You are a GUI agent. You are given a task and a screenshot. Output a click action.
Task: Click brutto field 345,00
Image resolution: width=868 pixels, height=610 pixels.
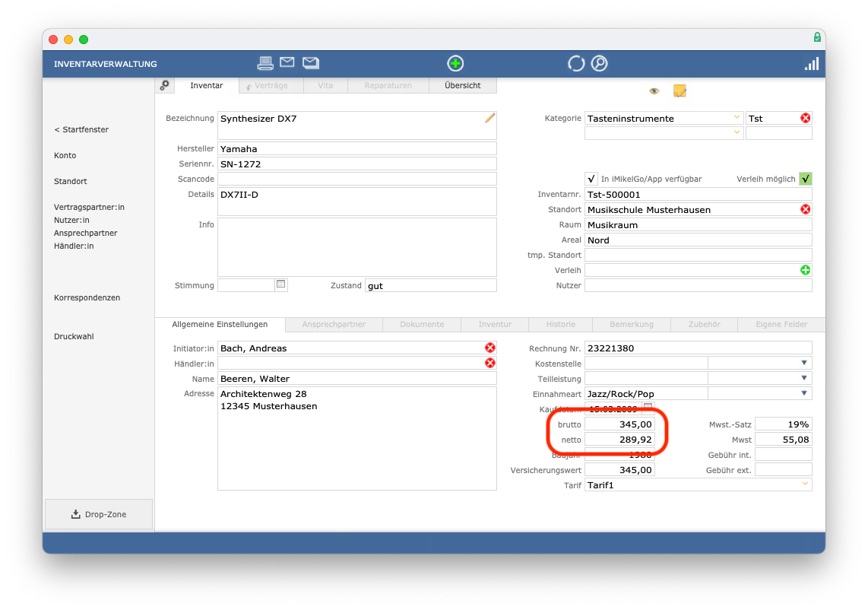point(619,424)
